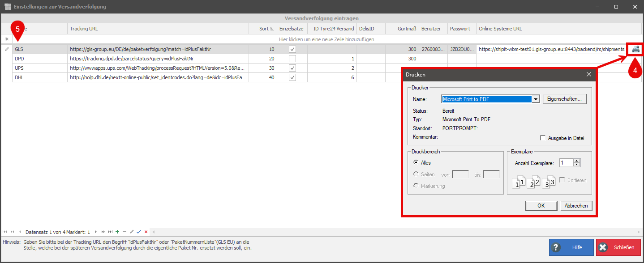Click the Eigenschaften button
The image size is (644, 263).
(564, 99)
